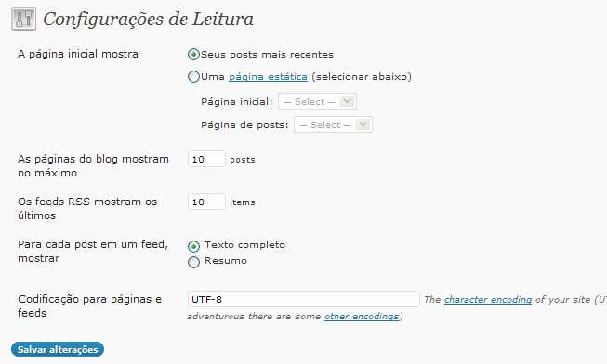Image resolution: width=607 pixels, height=364 pixels.
Task: Focus the blog pages posts count field
Action: 206,159
